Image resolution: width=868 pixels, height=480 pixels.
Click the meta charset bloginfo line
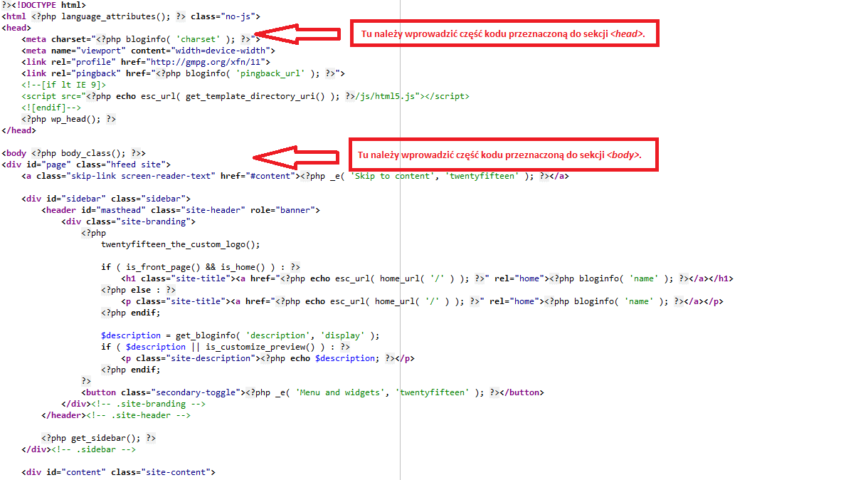click(142, 39)
